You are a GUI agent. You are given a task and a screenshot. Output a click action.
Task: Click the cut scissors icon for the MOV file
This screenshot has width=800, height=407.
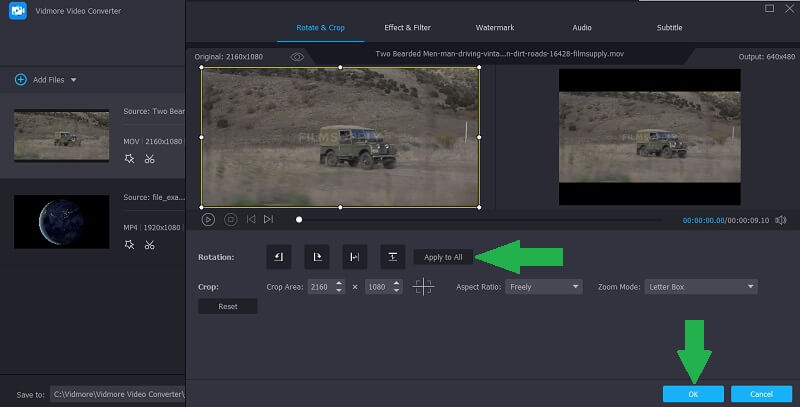click(x=149, y=158)
